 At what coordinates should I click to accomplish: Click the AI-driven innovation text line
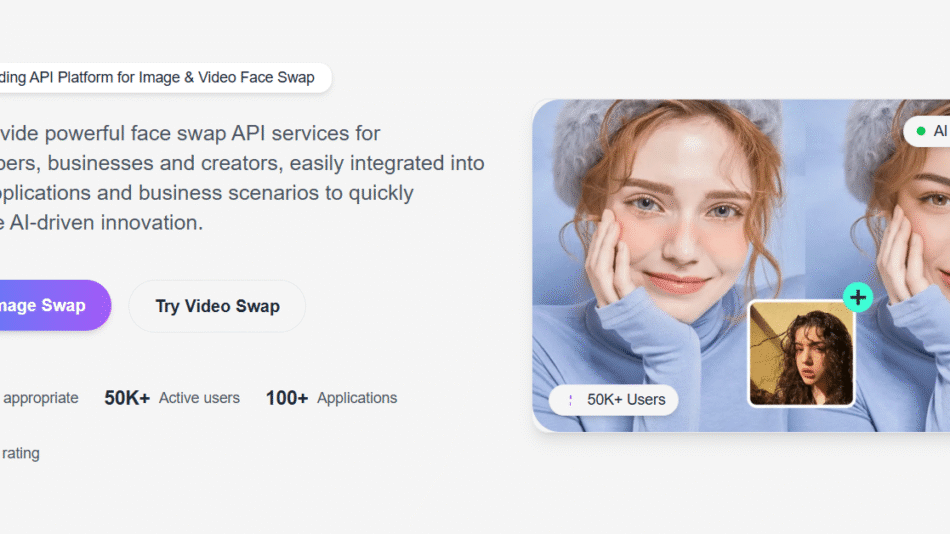pyautogui.click(x=101, y=223)
